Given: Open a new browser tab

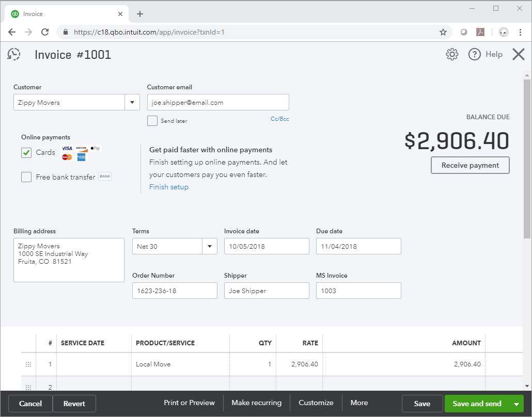Looking at the screenshot, I should click(x=140, y=14).
